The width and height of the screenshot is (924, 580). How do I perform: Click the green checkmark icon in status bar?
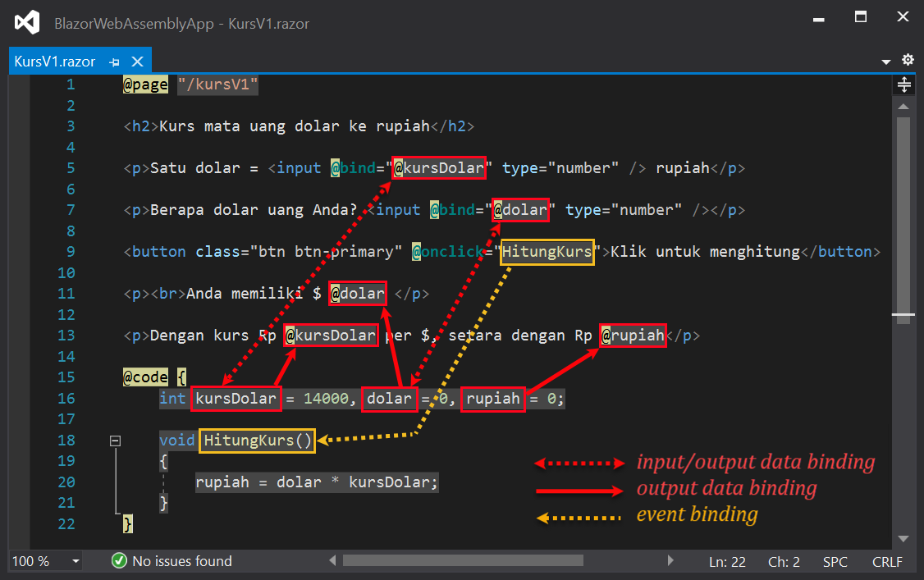tap(120, 561)
